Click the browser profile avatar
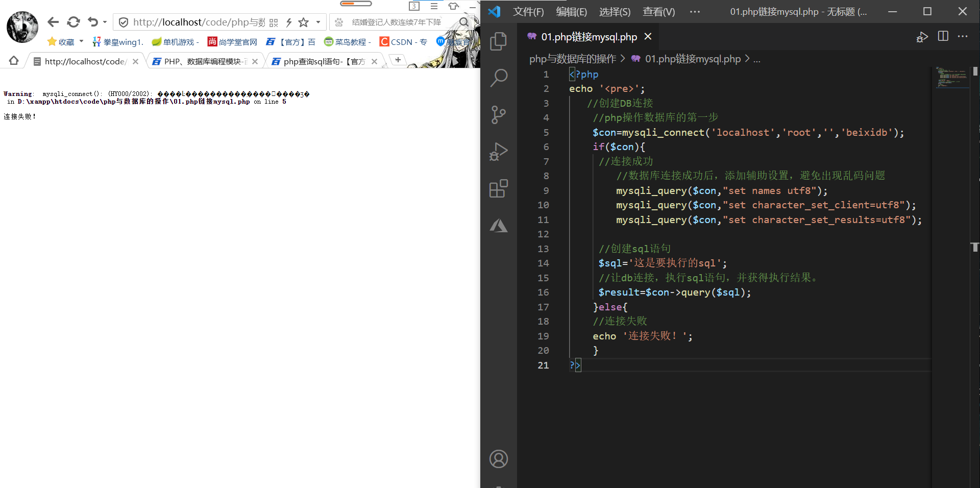The width and height of the screenshot is (980, 488). [x=22, y=27]
